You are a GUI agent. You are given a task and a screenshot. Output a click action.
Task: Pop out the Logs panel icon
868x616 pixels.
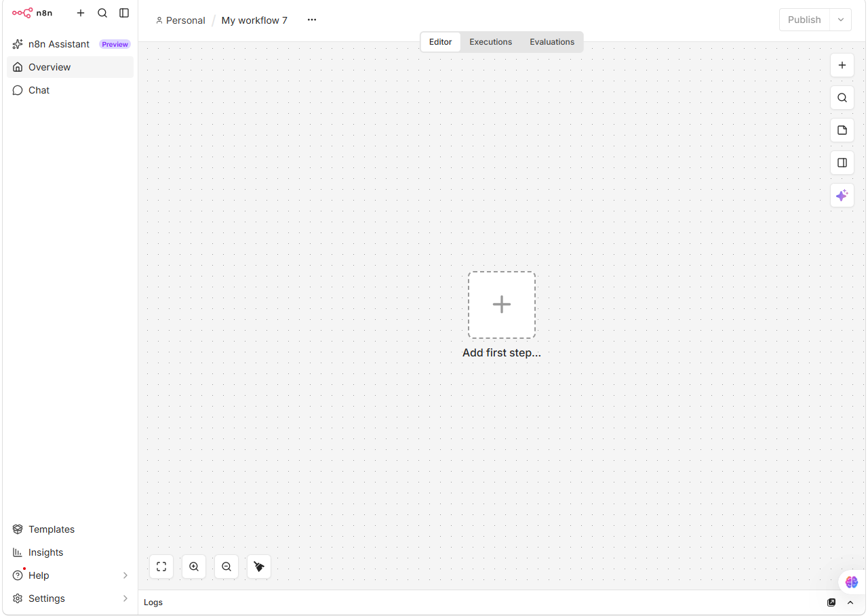click(831, 602)
